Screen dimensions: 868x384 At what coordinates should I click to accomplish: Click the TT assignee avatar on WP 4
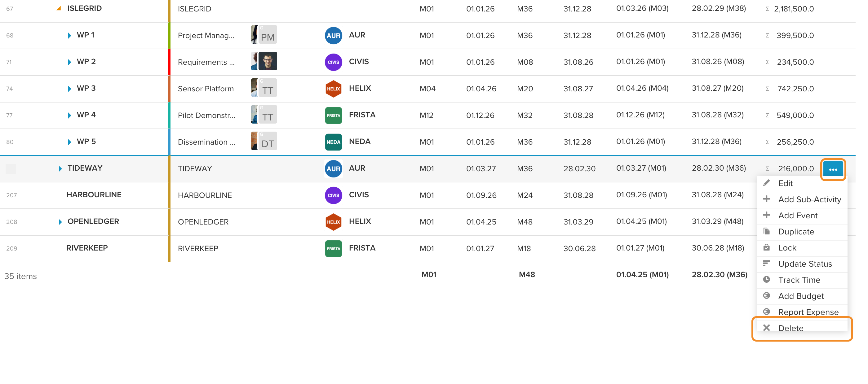coord(268,114)
